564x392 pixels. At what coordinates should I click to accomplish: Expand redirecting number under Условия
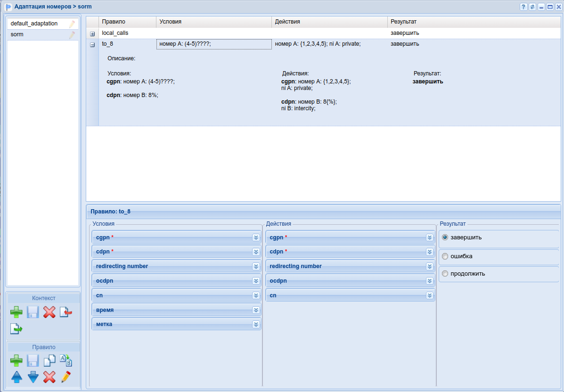click(256, 266)
